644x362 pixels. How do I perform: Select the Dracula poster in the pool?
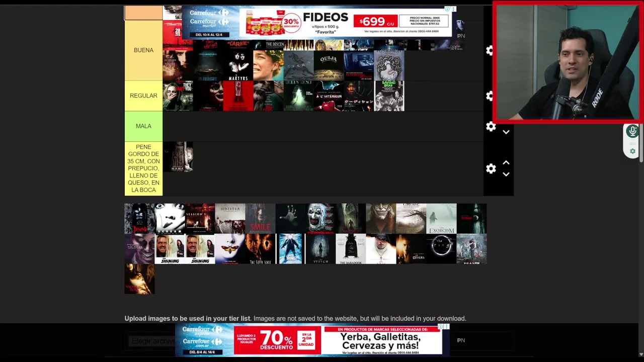[139, 219]
